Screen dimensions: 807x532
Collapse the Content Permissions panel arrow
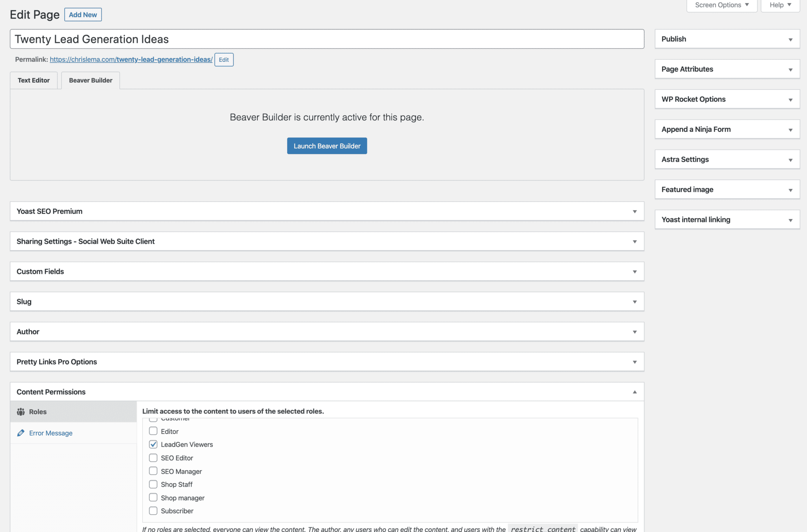[x=634, y=392]
